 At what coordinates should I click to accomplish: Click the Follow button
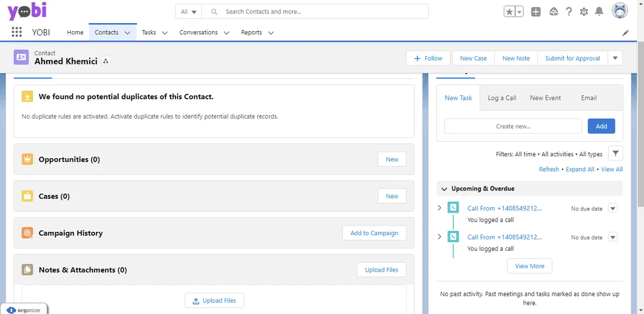[x=428, y=58]
